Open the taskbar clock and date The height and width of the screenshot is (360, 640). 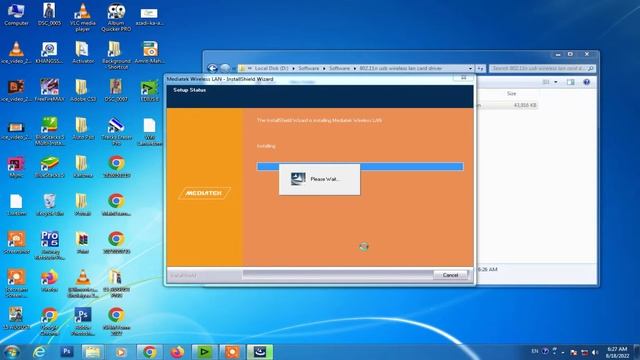point(617,352)
